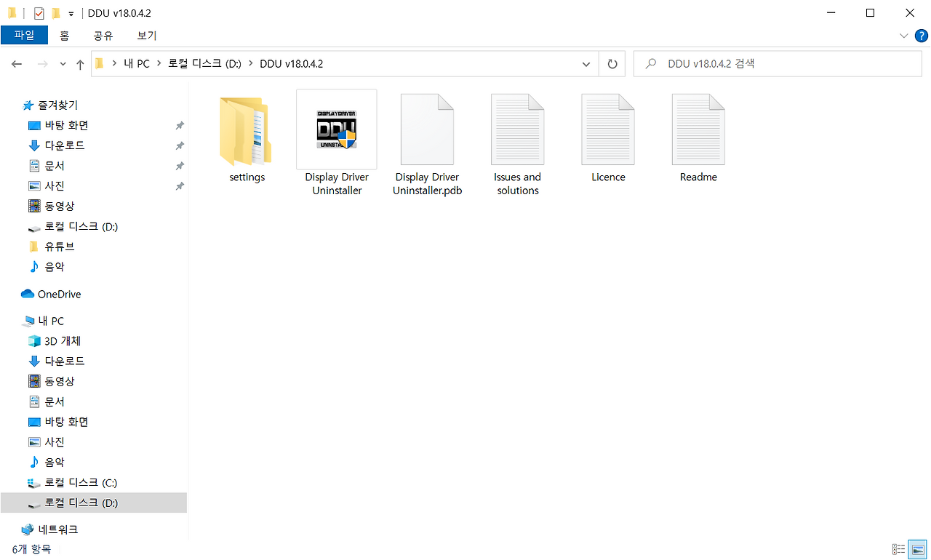Viewport: 931px width, 560px height.
Task: Open the 파일 menu
Action: [x=24, y=35]
